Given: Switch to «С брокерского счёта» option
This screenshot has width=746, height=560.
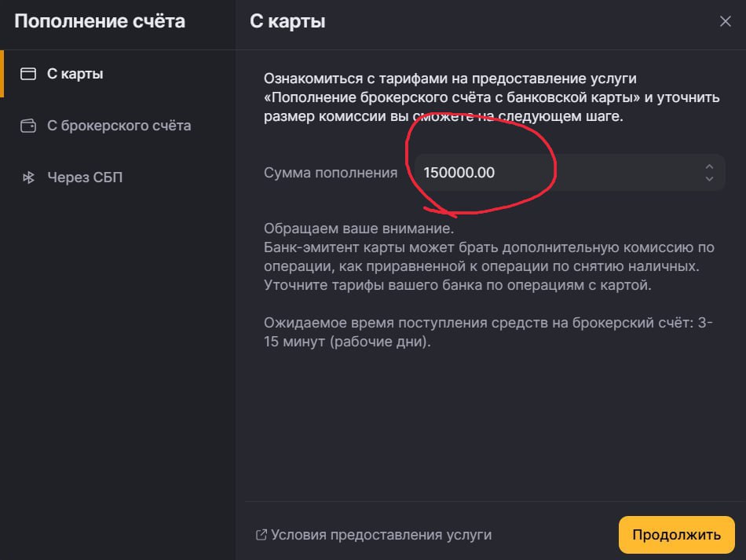Looking at the screenshot, I should click(x=119, y=126).
